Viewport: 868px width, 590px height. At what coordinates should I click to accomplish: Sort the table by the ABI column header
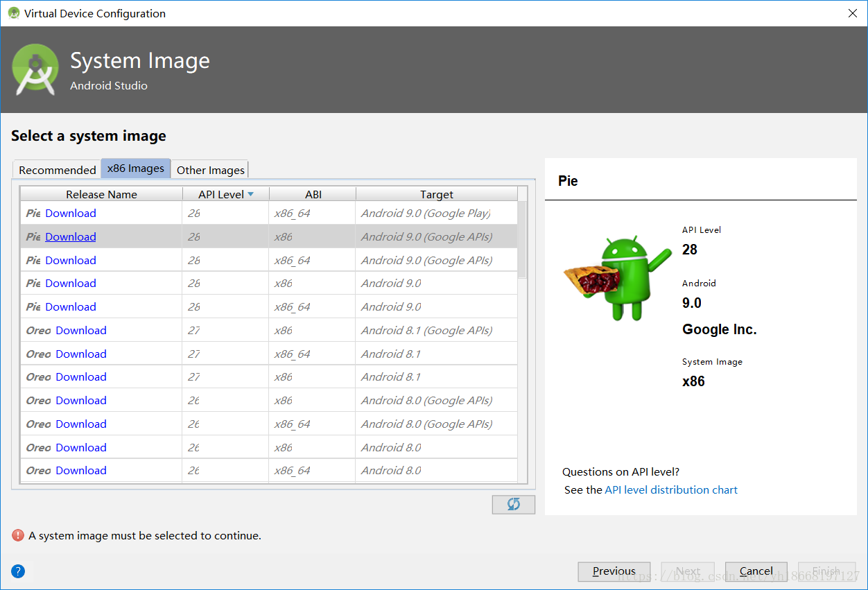pyautogui.click(x=313, y=194)
